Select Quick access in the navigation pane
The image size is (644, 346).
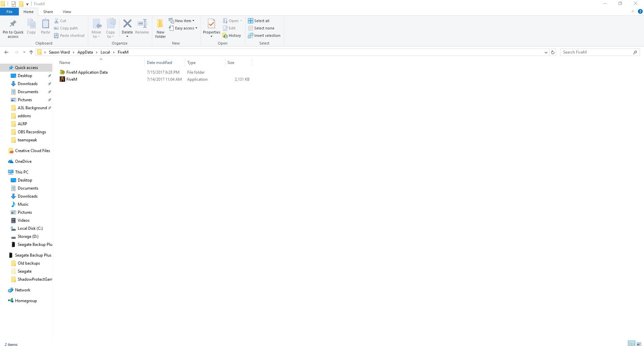26,68
